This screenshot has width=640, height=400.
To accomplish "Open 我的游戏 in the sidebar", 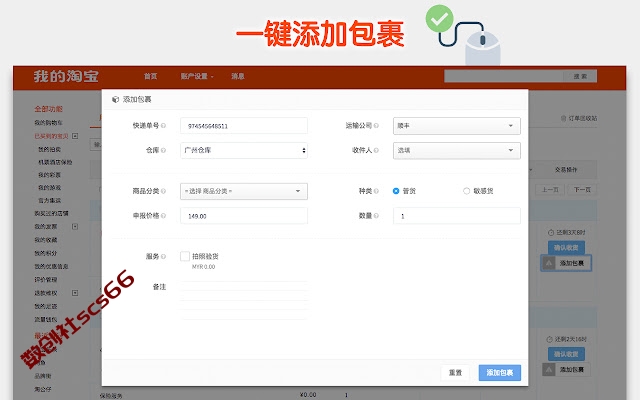I will (49, 187).
